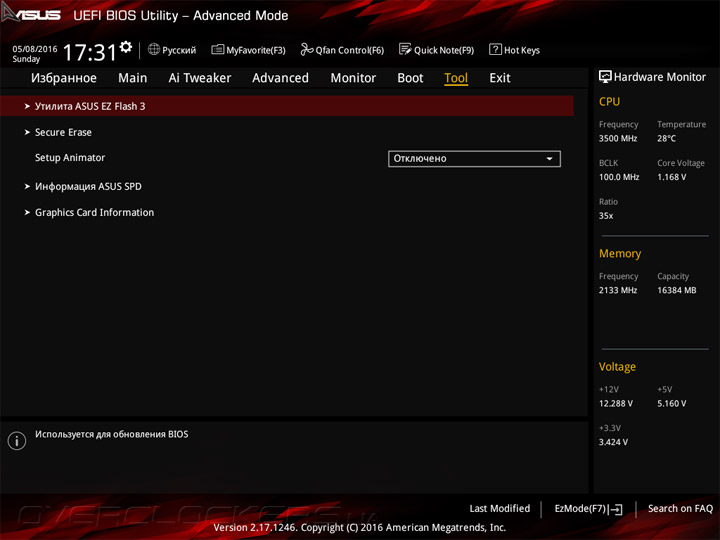Screen dimensions: 720x540
Task: Click the Ratio value 35x
Action: pos(606,216)
